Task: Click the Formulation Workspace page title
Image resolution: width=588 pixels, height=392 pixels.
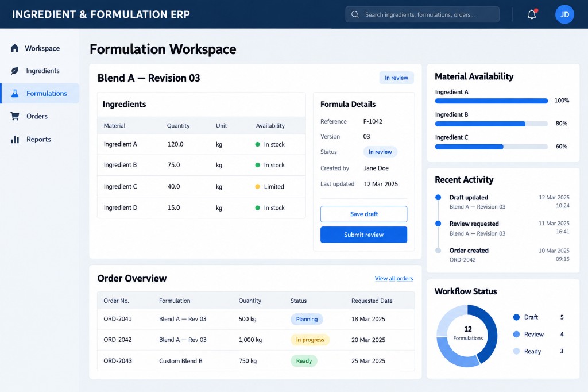Action: (x=163, y=49)
